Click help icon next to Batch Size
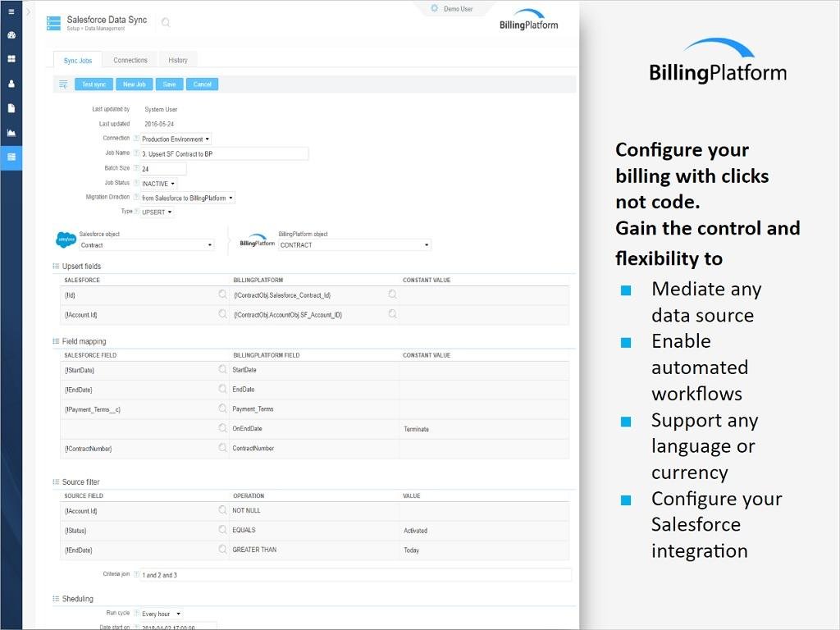Screen dimensions: 840x630 click(x=136, y=168)
